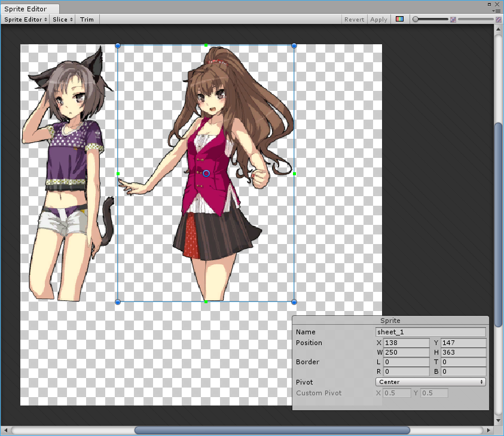The image size is (504, 436).
Task: Open the window options menu icon below the close button
Action: pos(497,11)
